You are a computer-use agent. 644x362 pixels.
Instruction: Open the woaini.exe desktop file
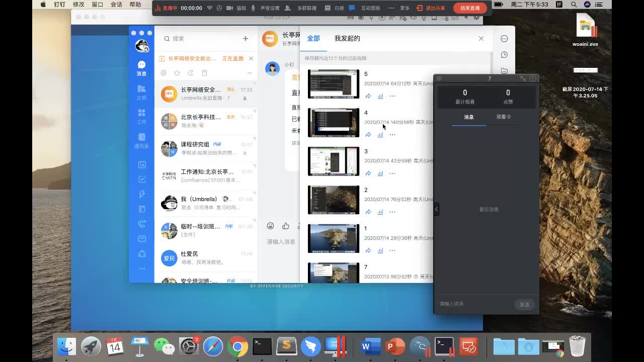(x=586, y=30)
